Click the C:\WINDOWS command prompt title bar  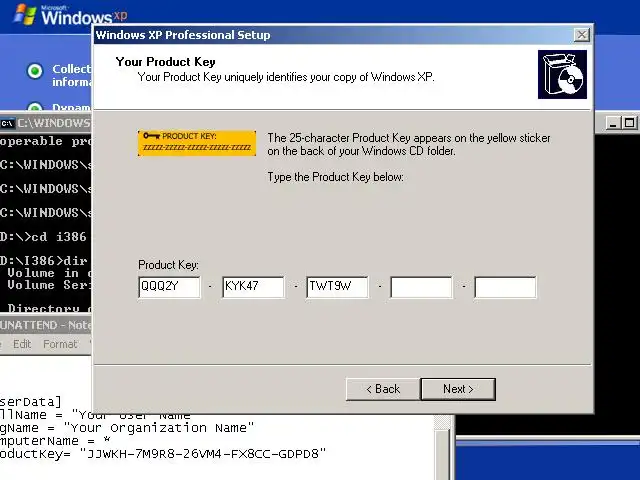(x=46, y=123)
